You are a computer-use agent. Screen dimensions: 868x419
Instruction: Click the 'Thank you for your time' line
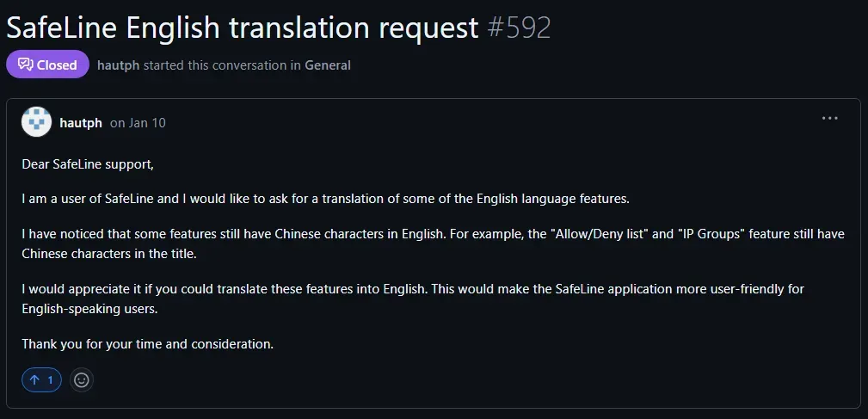click(x=148, y=344)
